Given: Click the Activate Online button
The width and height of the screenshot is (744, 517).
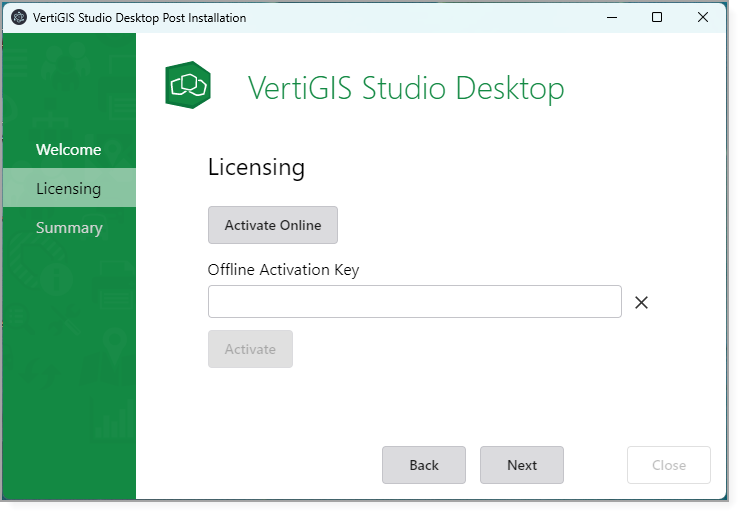Looking at the screenshot, I should (273, 225).
